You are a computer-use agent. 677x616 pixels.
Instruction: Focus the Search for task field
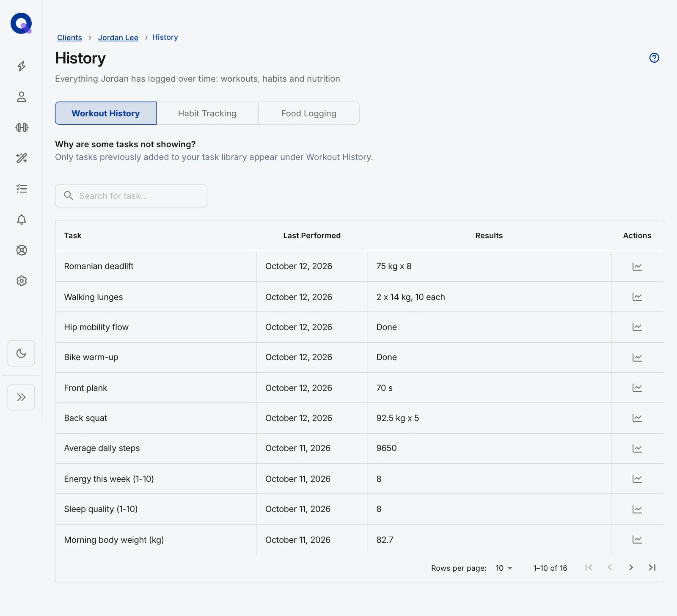pos(131,196)
